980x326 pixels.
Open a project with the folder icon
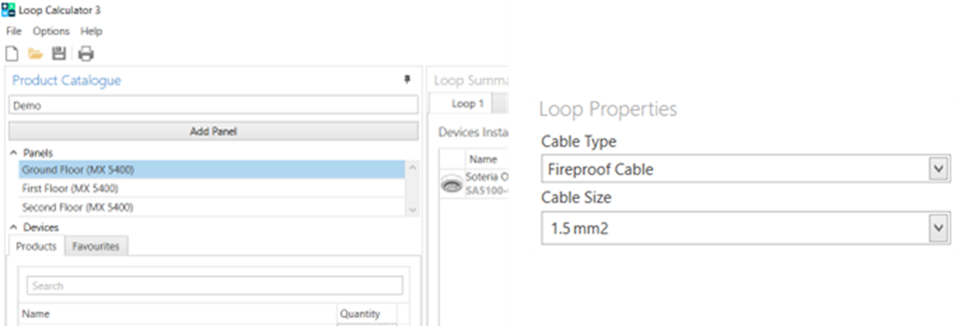click(35, 54)
